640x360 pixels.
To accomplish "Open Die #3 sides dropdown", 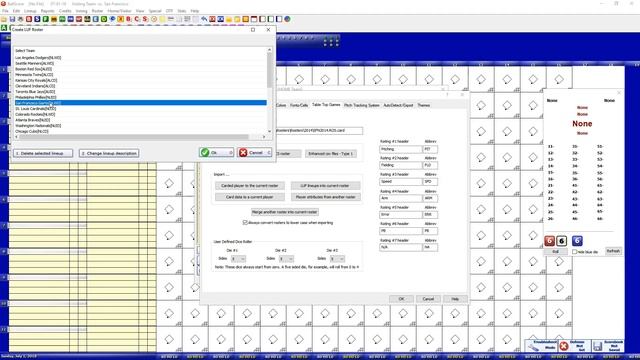I will point(338,259).
